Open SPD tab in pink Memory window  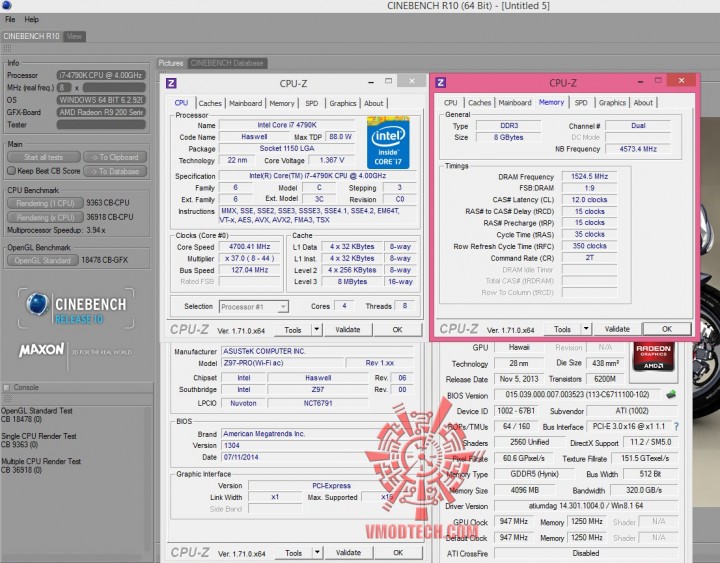(x=581, y=103)
